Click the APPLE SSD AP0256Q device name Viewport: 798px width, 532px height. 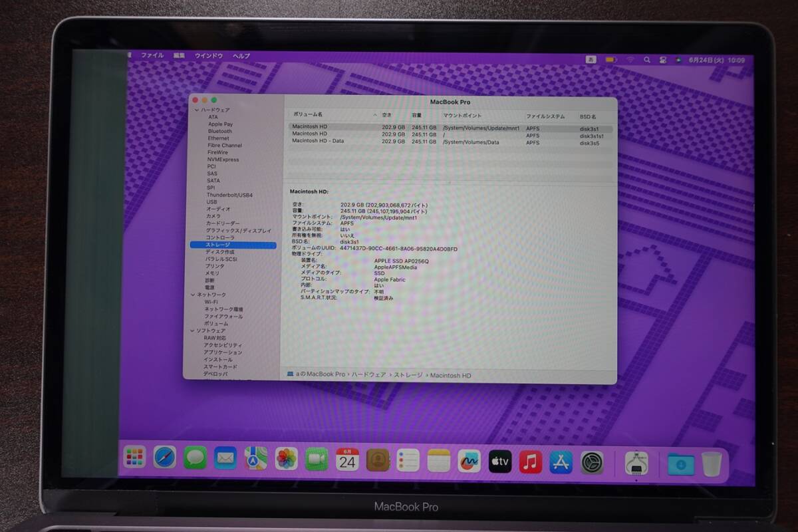pos(402,261)
